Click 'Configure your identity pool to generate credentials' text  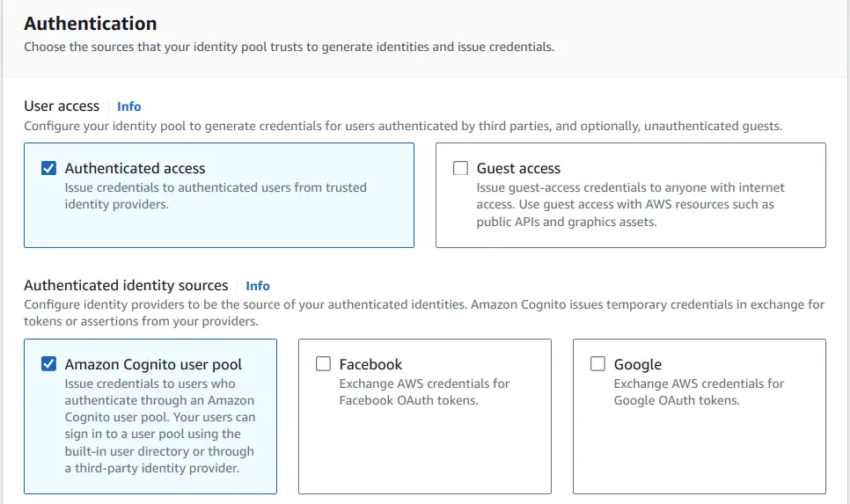[x=403, y=127]
